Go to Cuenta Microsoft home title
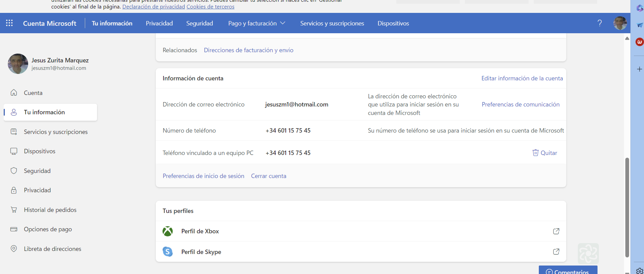This screenshot has height=274, width=644. click(50, 23)
